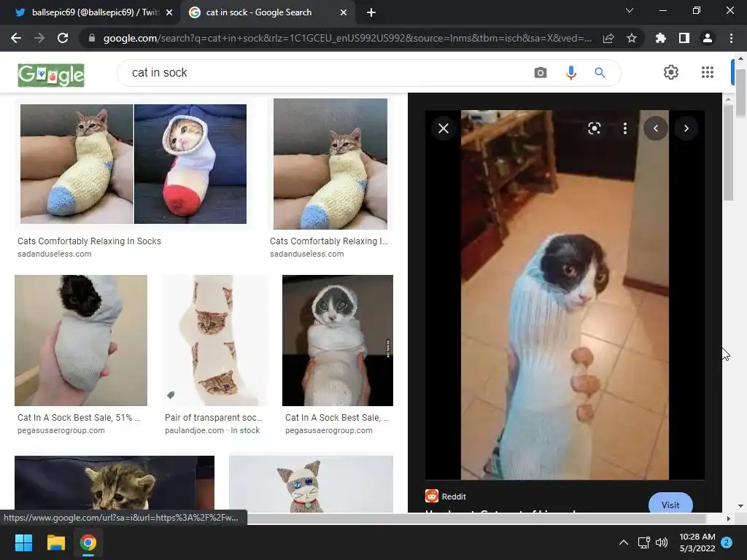This screenshot has height=560, width=747.
Task: Focus the browser address bar URL
Action: point(347,38)
